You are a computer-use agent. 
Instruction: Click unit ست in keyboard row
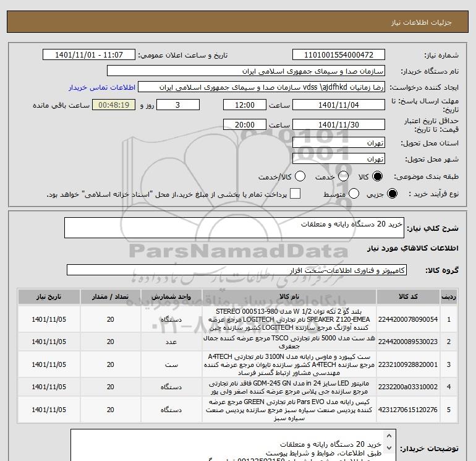(171, 364)
